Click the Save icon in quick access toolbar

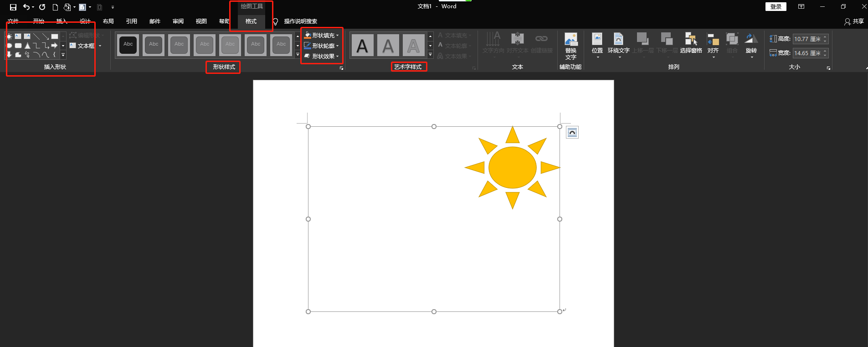point(13,7)
